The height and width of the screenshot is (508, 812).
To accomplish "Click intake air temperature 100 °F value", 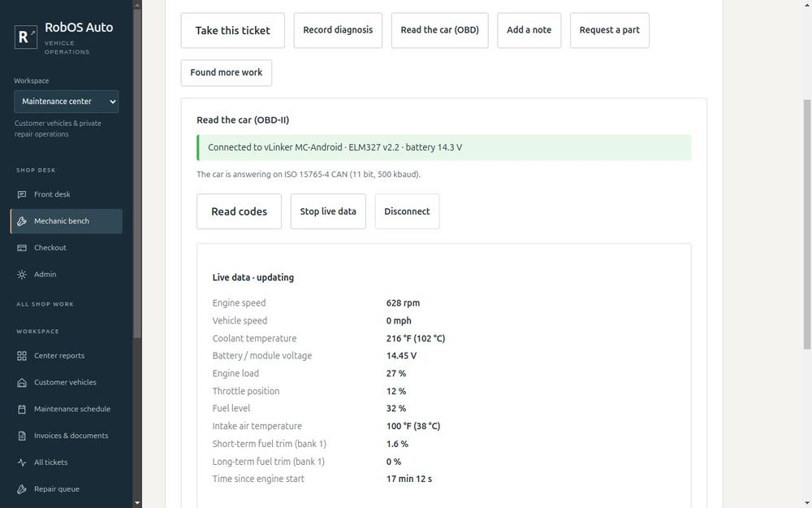I will pyautogui.click(x=413, y=426).
